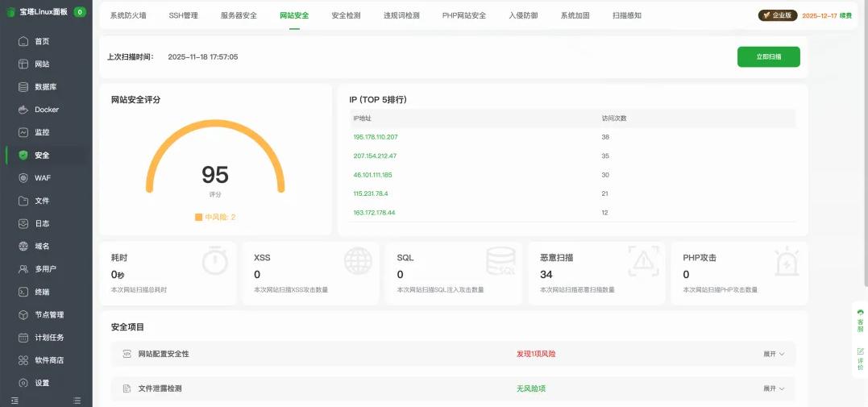Viewport: 868px width, 407px height.
Task: Click the scan time 2025-11-18 17:57:05
Action: tap(203, 56)
